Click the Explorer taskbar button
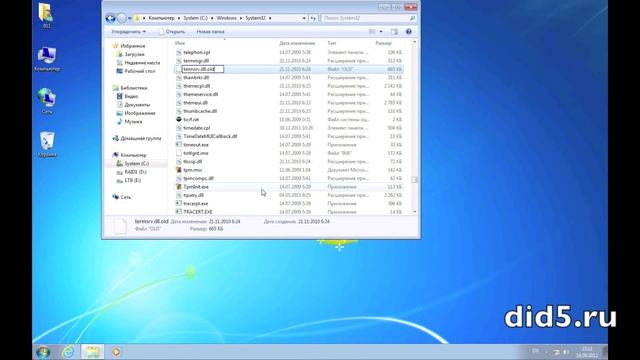Image resolution: width=640 pixels, height=360 pixels. tap(93, 352)
